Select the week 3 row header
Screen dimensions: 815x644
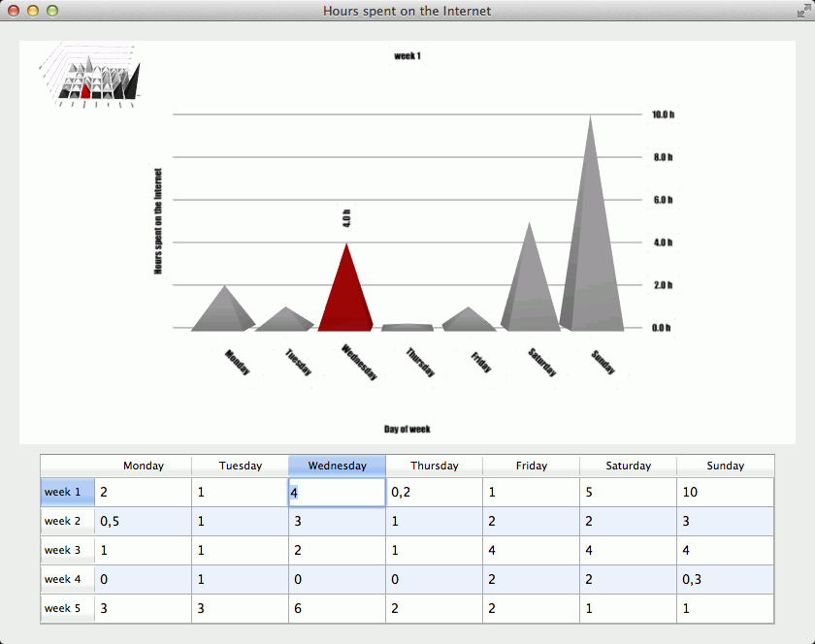pyautogui.click(x=66, y=550)
